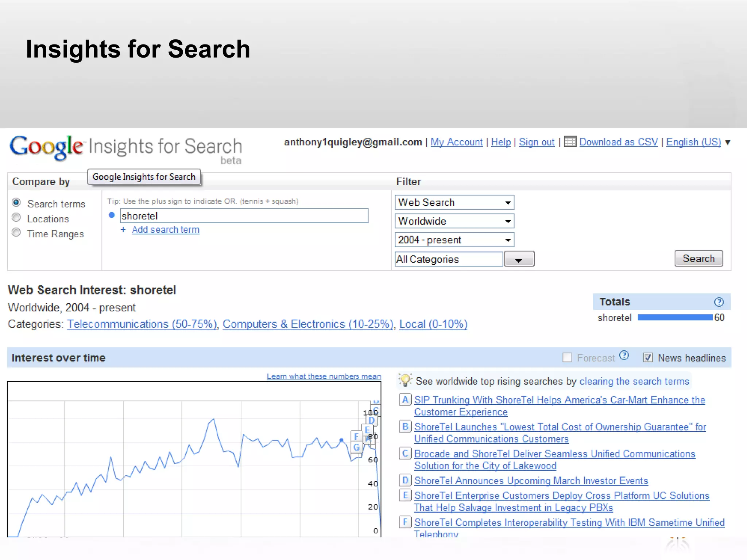Click clearing the search terms link
Screen dimensions: 747x560
pos(634,381)
